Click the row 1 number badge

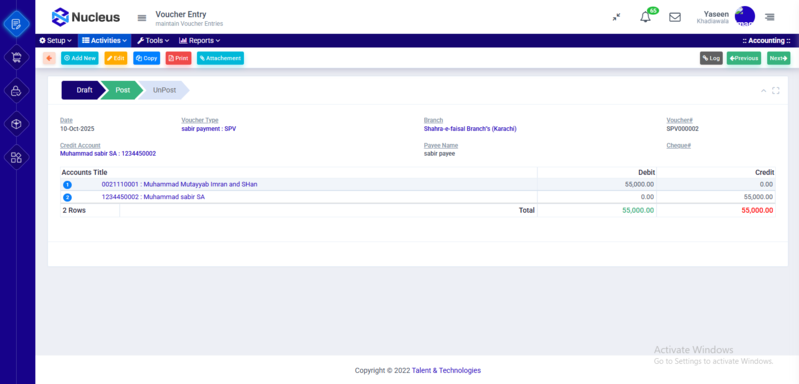pyautogui.click(x=67, y=184)
